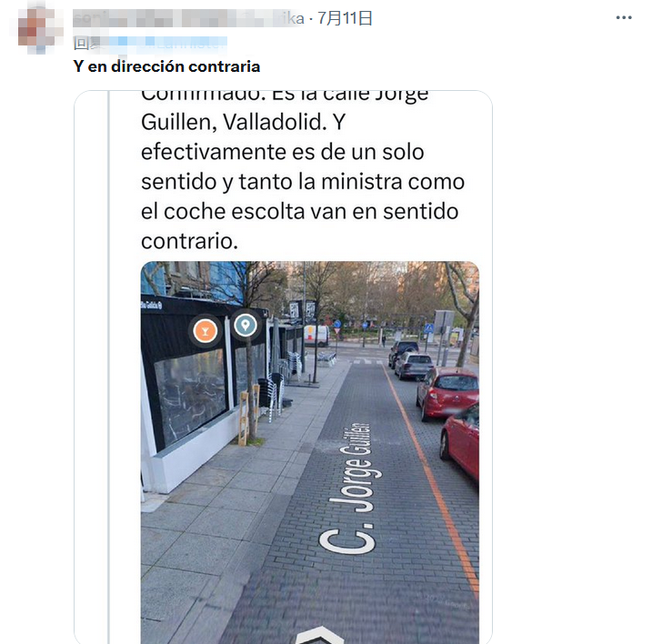Screen dimensions: 652x644
Task: Click the red parked car in photo
Action: (x=447, y=392)
